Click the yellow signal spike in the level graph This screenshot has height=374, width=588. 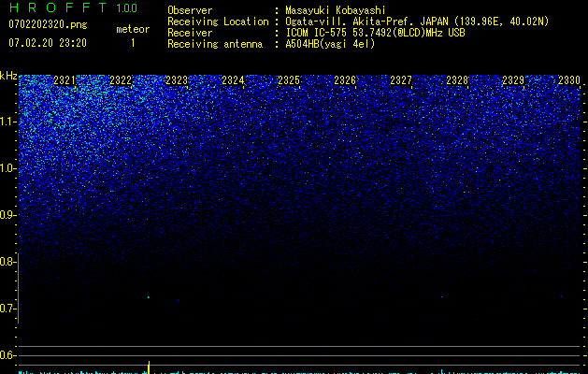(x=149, y=367)
